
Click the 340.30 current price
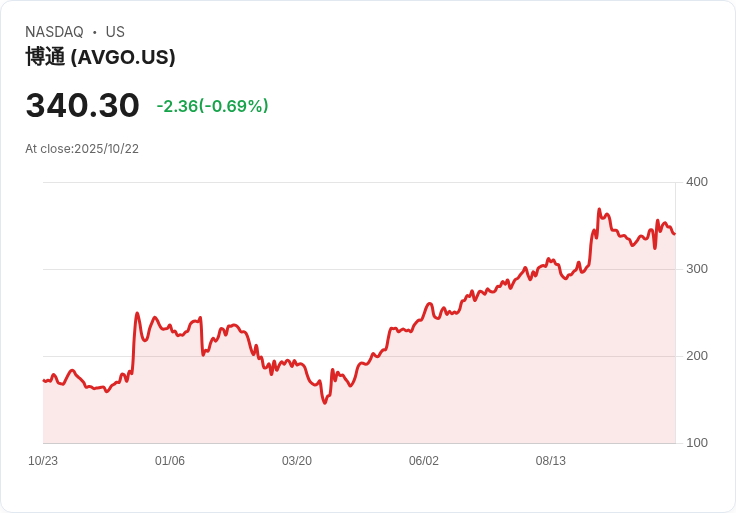coord(82,105)
